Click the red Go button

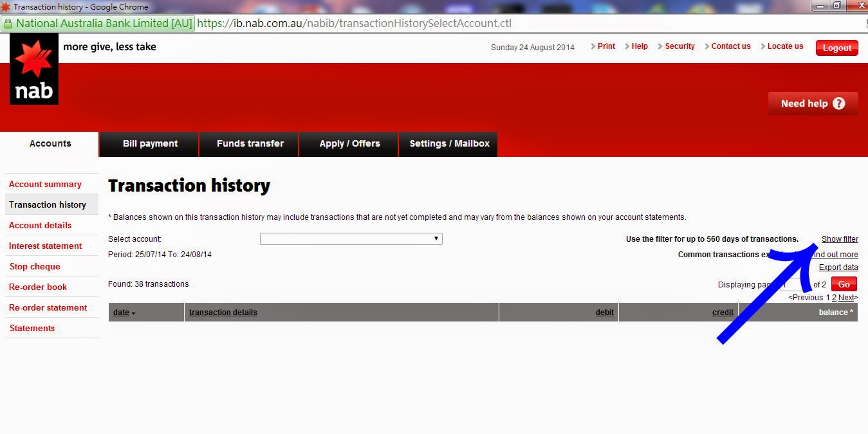coord(844,284)
